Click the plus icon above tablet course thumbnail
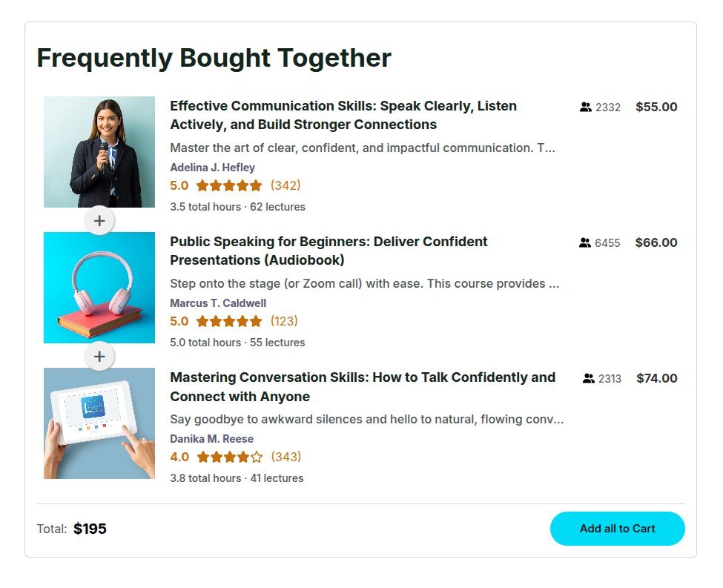Screen dimensions: 723x588 tap(99, 356)
